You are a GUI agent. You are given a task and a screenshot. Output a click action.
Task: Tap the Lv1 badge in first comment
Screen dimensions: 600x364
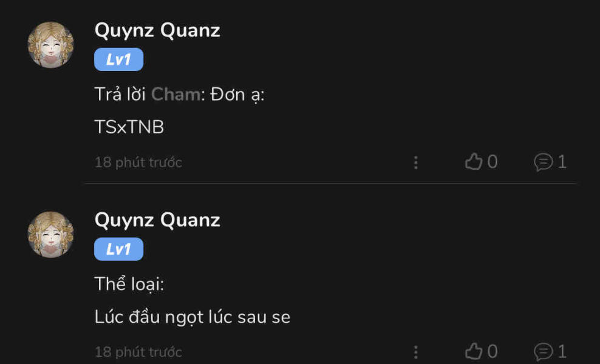pos(118,59)
